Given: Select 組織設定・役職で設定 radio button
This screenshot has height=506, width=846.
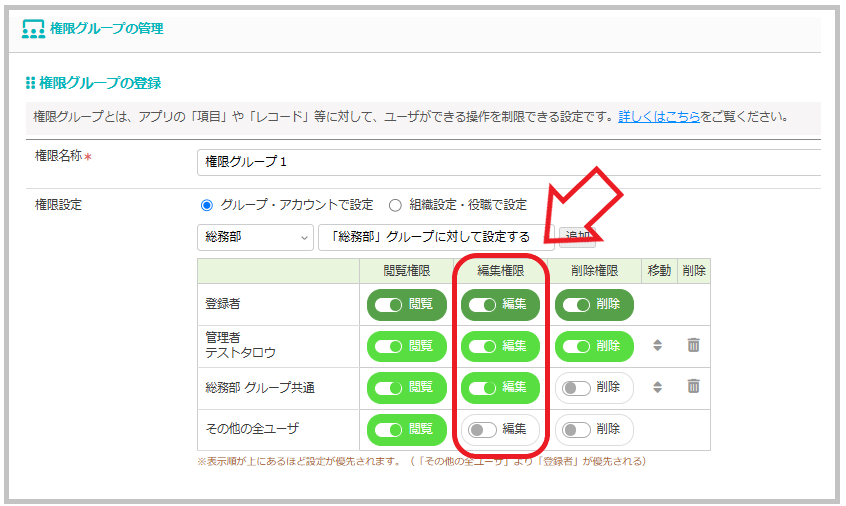Looking at the screenshot, I should click(x=395, y=205).
